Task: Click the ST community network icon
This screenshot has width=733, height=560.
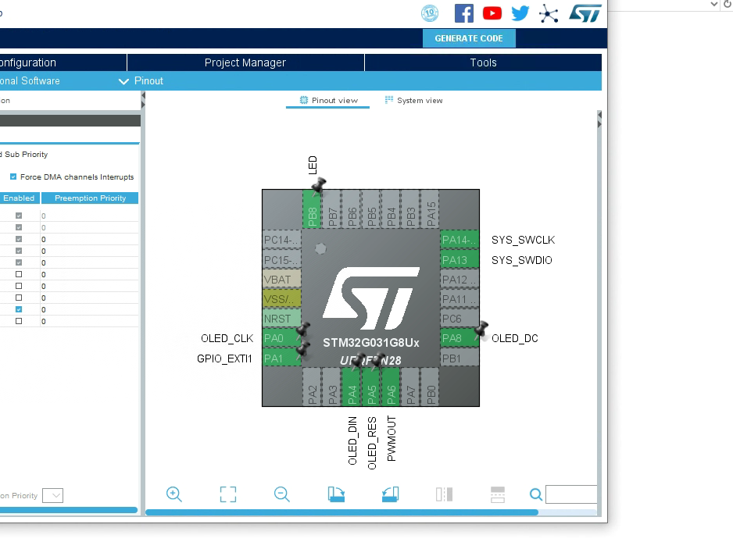Action: pos(549,13)
